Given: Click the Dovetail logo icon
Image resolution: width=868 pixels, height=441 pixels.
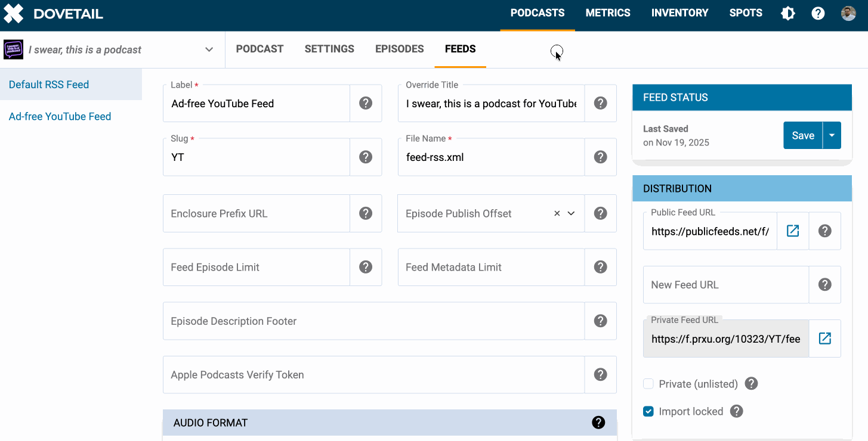Looking at the screenshot, I should click(x=14, y=14).
